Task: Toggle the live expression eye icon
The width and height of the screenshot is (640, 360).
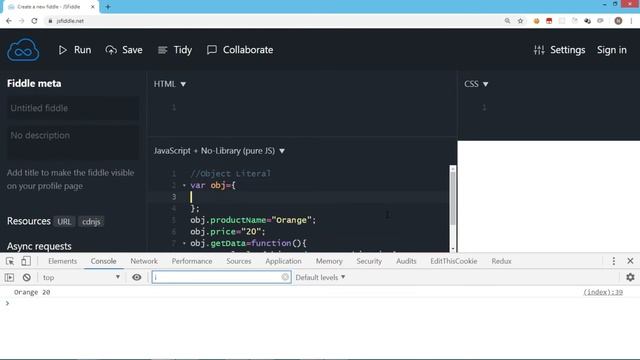Action: pyautogui.click(x=137, y=278)
